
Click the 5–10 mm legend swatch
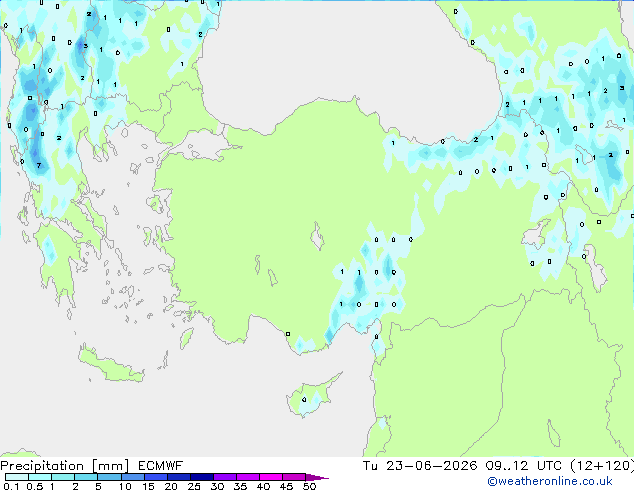(109, 477)
